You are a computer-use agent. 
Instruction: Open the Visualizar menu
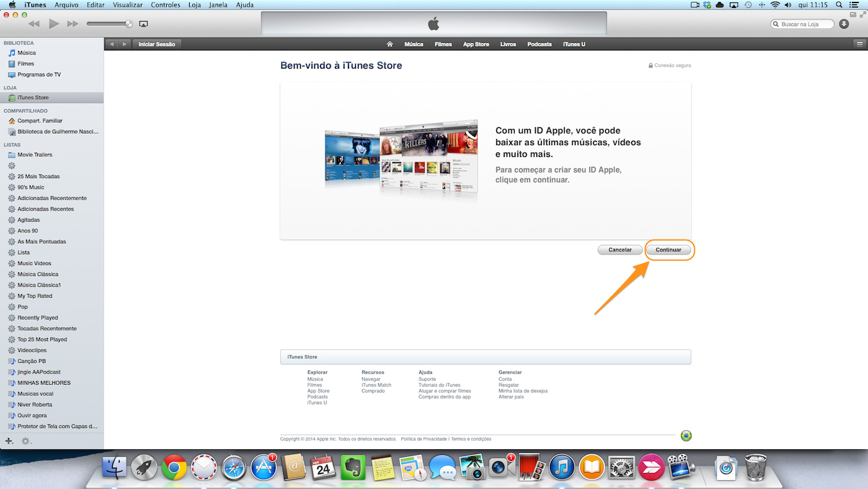click(127, 5)
